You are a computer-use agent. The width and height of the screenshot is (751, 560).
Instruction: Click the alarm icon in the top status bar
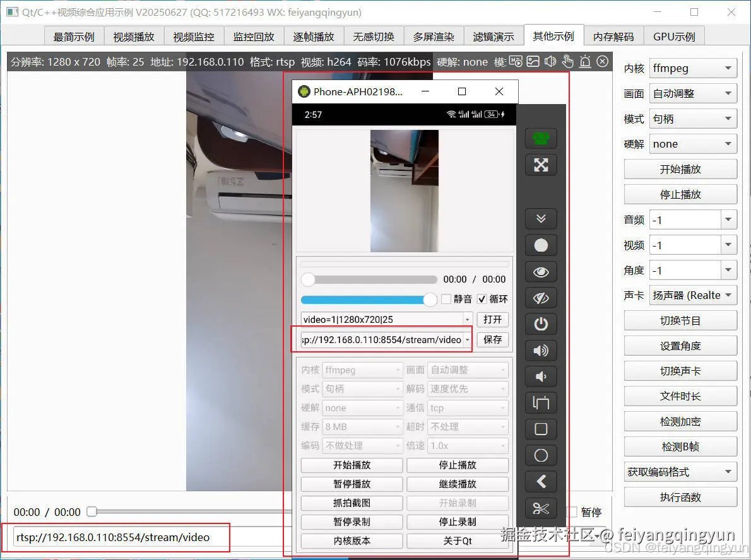point(584,61)
